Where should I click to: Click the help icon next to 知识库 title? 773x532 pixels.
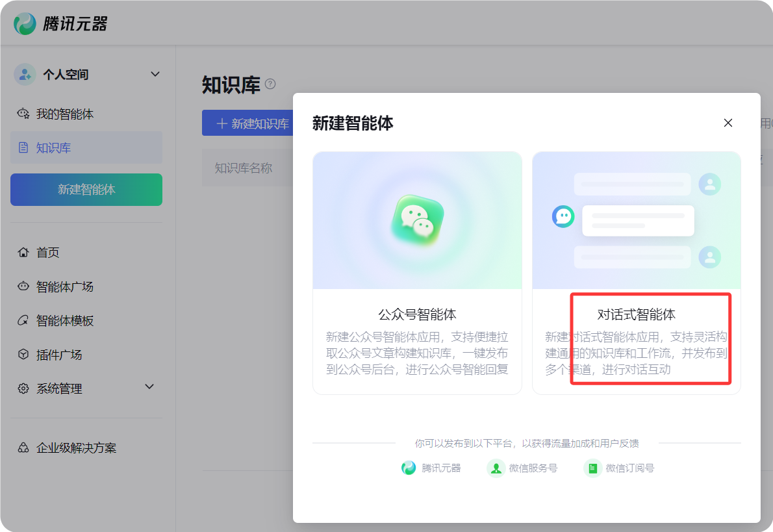pyautogui.click(x=270, y=84)
